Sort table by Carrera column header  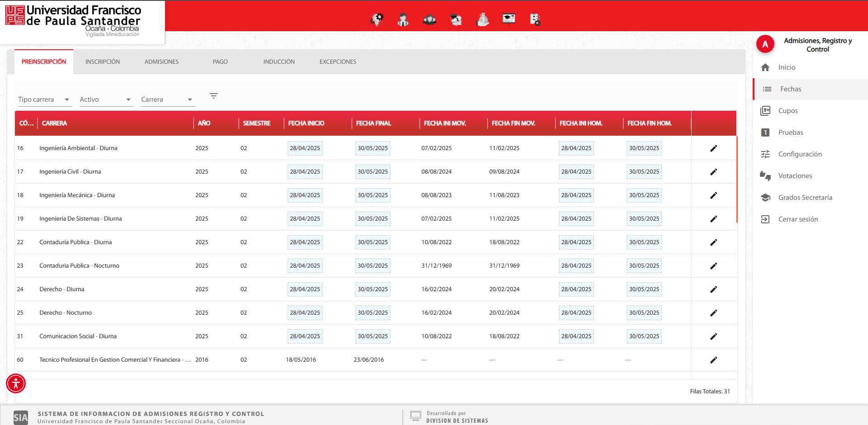point(54,123)
